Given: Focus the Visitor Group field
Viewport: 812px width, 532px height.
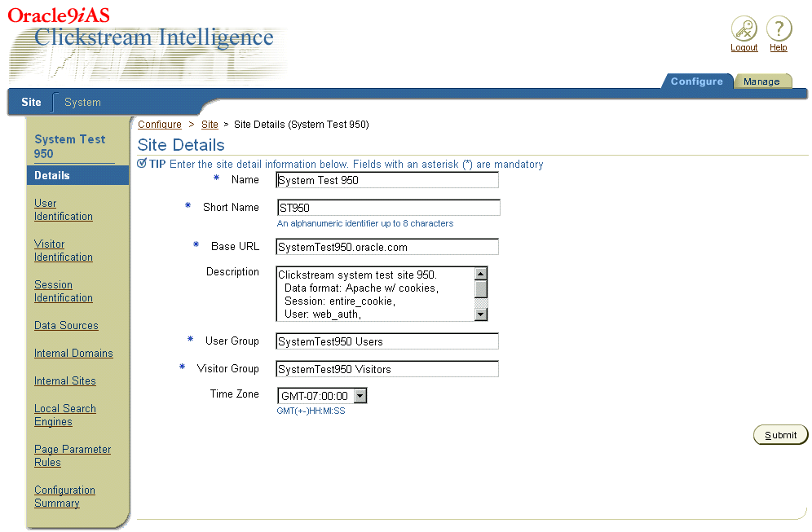Looking at the screenshot, I should coord(387,369).
